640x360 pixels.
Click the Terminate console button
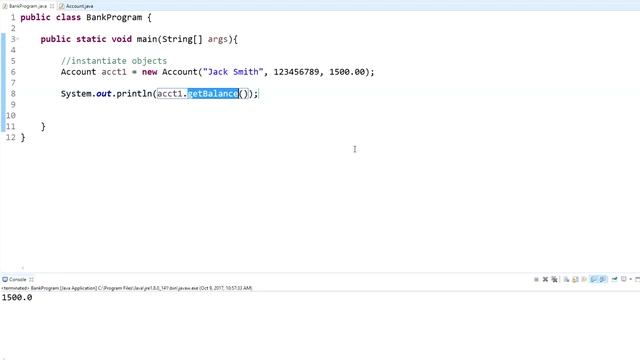[536, 280]
